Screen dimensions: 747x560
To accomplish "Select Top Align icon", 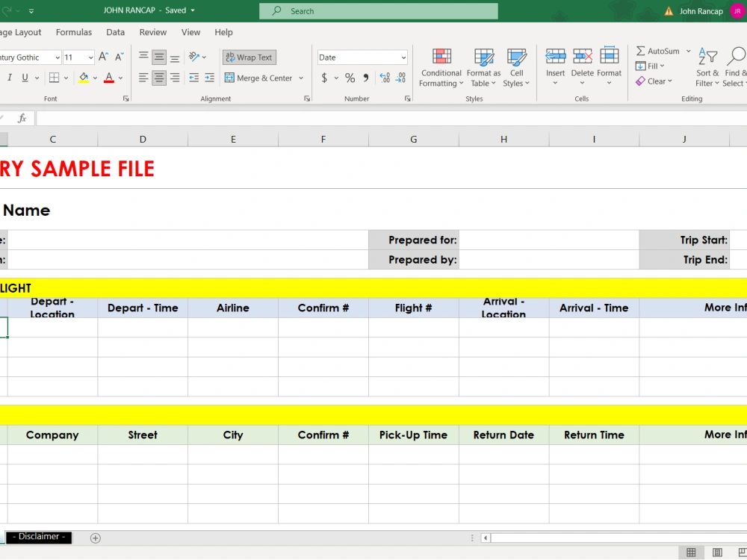I will 143,57.
